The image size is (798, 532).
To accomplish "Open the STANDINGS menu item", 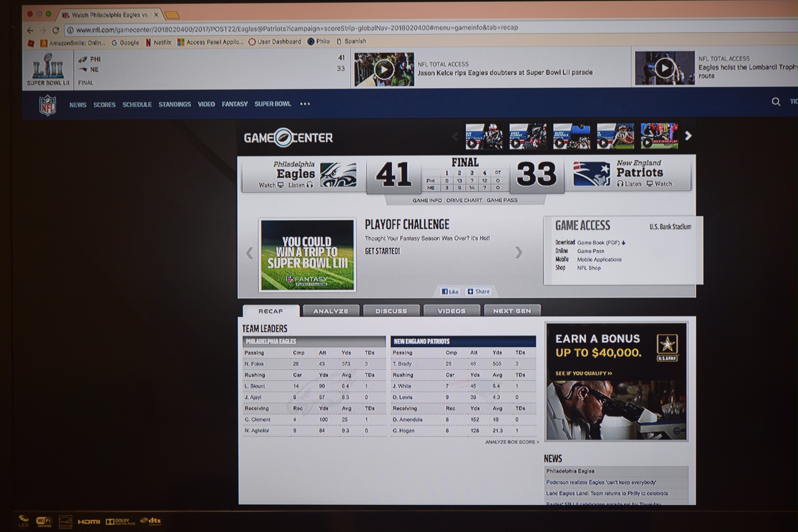I will (175, 104).
